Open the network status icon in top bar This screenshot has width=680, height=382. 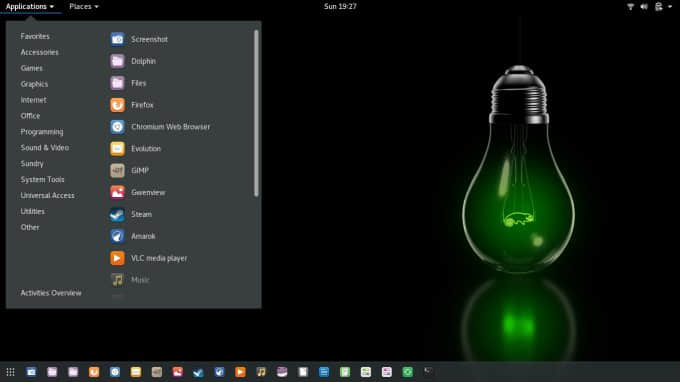[631, 7]
